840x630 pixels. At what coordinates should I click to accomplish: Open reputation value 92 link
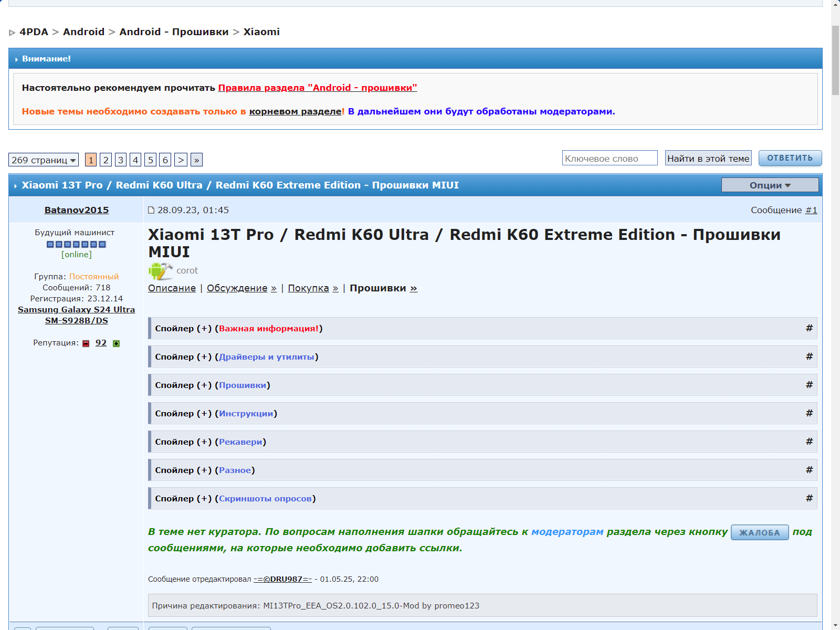101,343
